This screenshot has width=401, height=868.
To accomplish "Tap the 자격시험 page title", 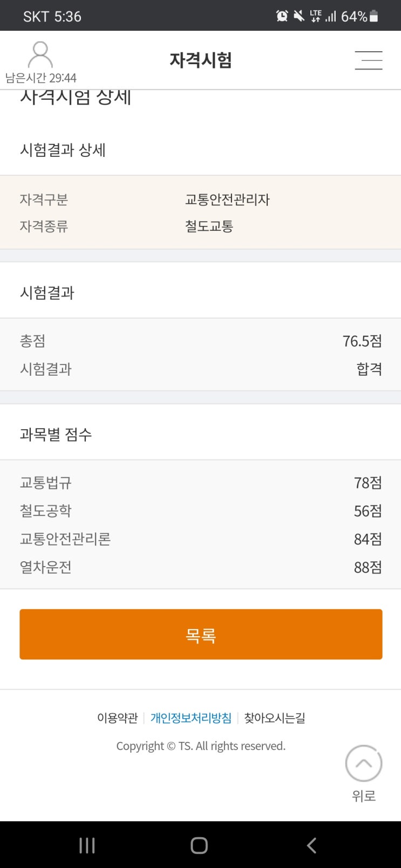I will pyautogui.click(x=201, y=60).
